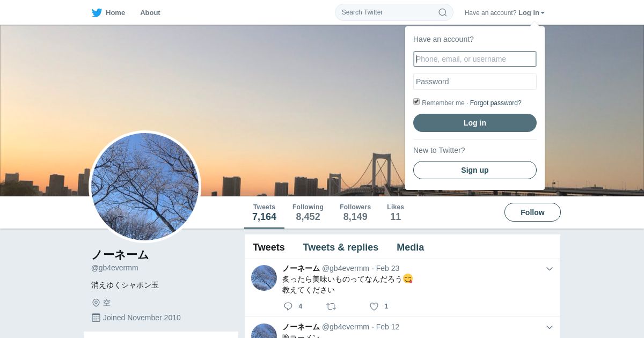
Task: Click the Sign up button
Action: pos(475,170)
